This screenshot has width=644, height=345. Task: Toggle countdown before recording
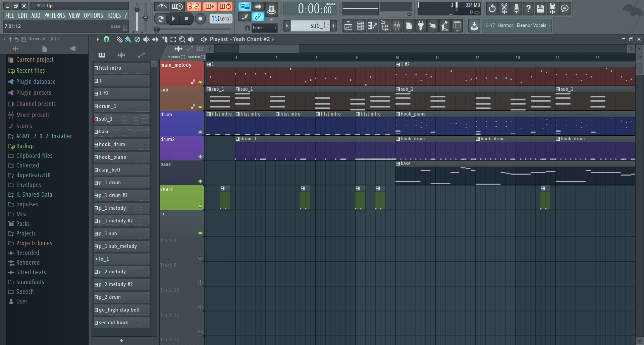point(194,7)
